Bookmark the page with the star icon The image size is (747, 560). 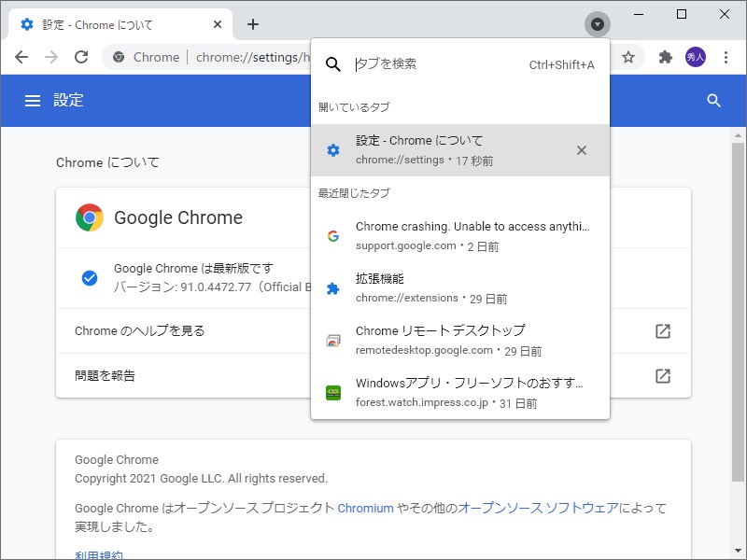[628, 57]
